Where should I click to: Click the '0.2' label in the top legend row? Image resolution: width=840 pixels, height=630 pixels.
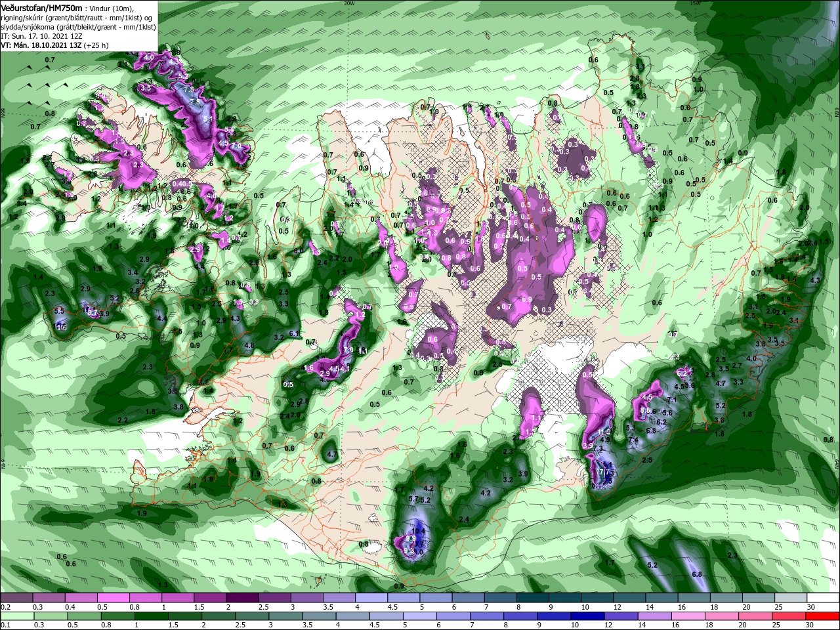click(x=6, y=607)
